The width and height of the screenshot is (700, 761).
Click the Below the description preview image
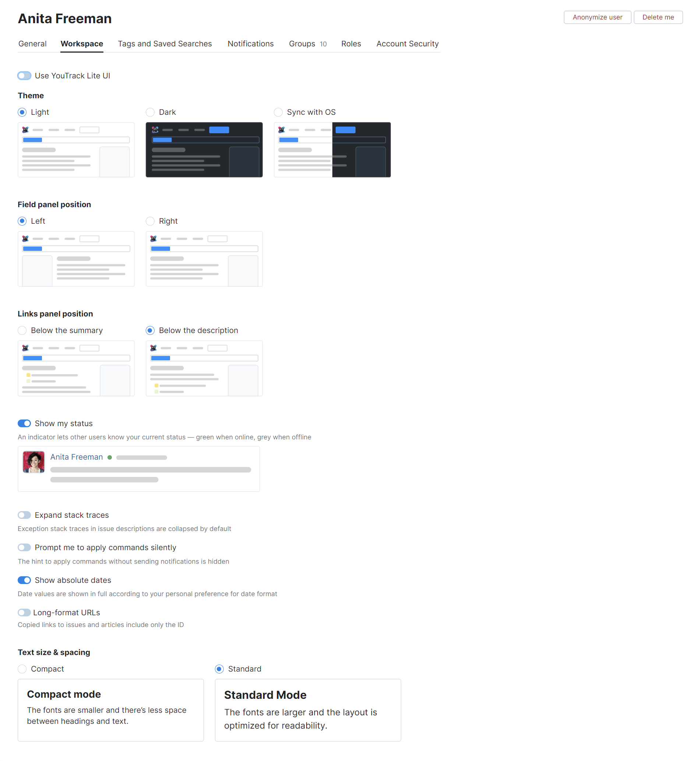click(x=204, y=368)
